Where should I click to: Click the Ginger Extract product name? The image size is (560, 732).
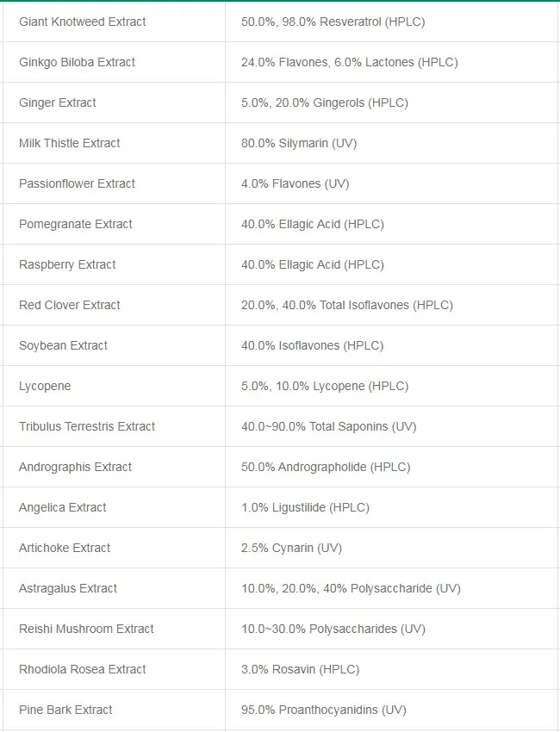pos(58,102)
